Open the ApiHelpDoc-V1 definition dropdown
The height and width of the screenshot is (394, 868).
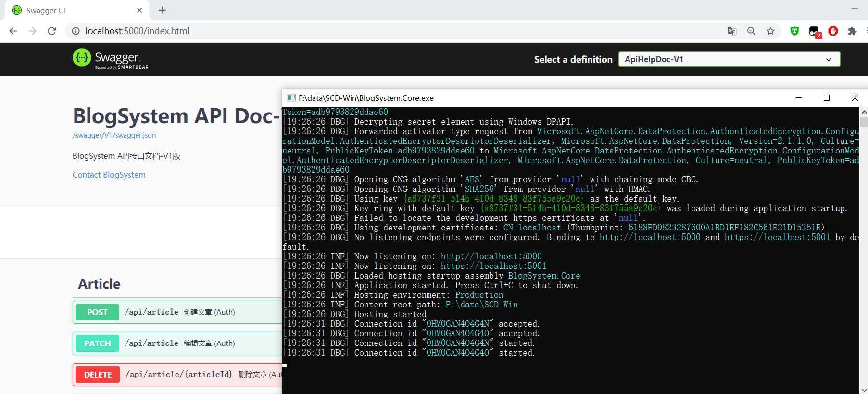pyautogui.click(x=729, y=59)
